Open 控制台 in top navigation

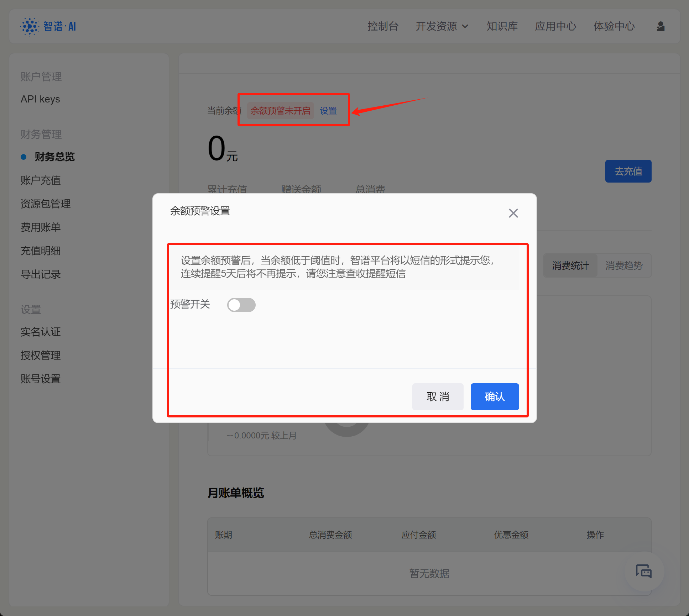tap(383, 26)
